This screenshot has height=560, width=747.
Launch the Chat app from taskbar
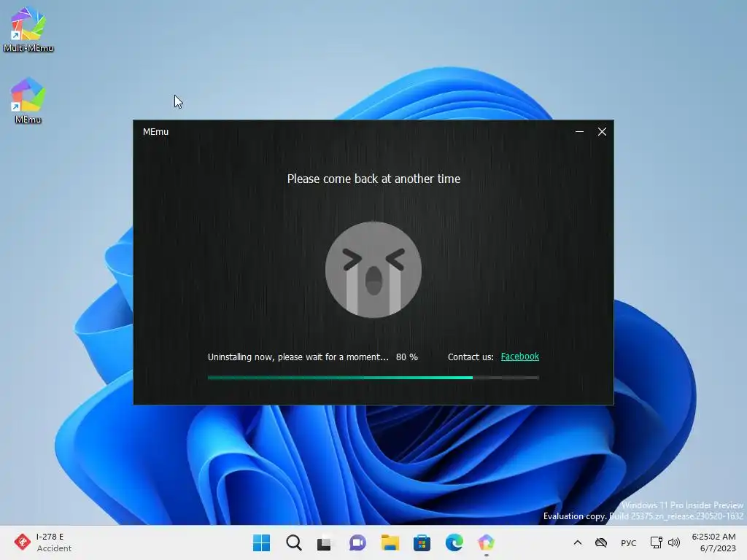point(357,542)
